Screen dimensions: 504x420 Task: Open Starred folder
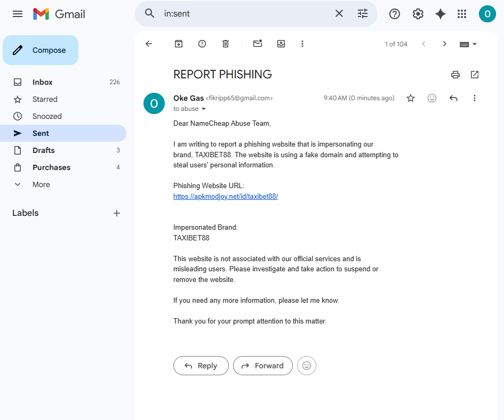[63, 99]
